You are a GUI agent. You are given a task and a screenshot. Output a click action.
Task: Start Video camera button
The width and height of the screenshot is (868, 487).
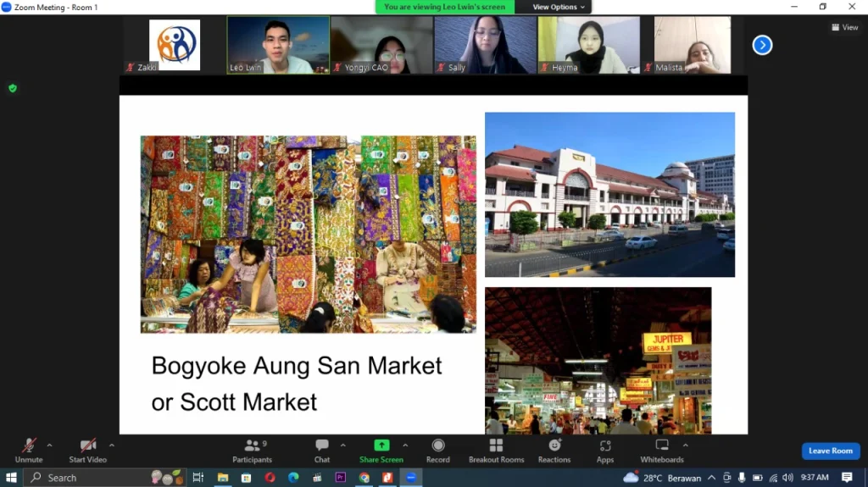(x=87, y=451)
